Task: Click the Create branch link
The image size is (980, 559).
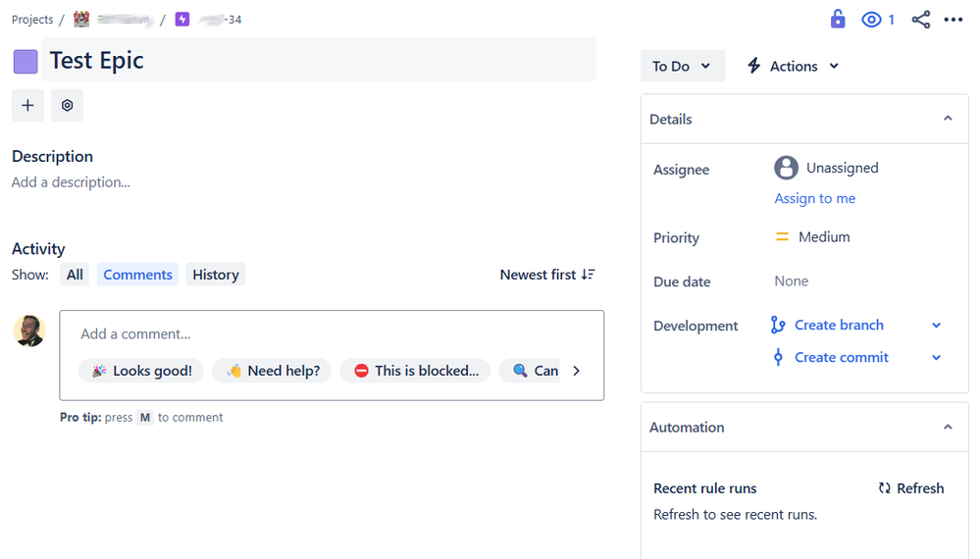Action: click(839, 326)
